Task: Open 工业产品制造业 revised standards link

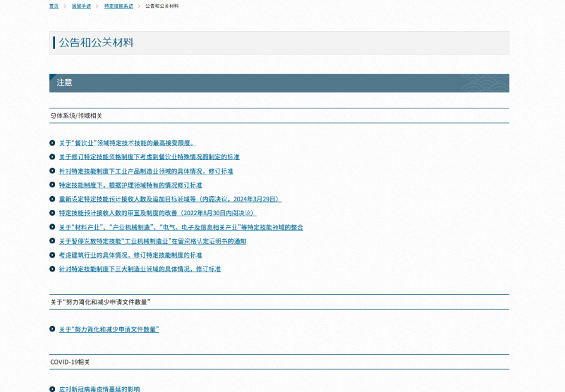Action: [146, 171]
